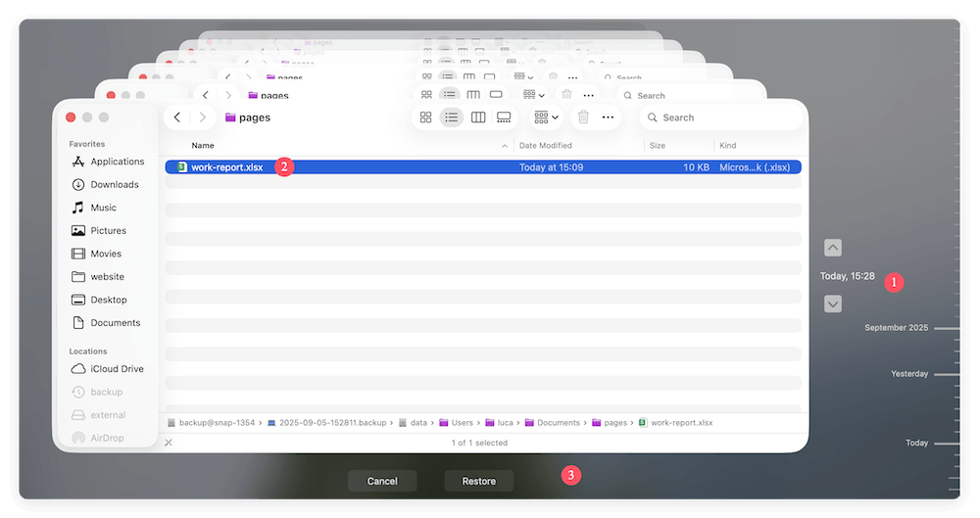
Task: Click Documents folder in the path bar
Action: [553, 423]
